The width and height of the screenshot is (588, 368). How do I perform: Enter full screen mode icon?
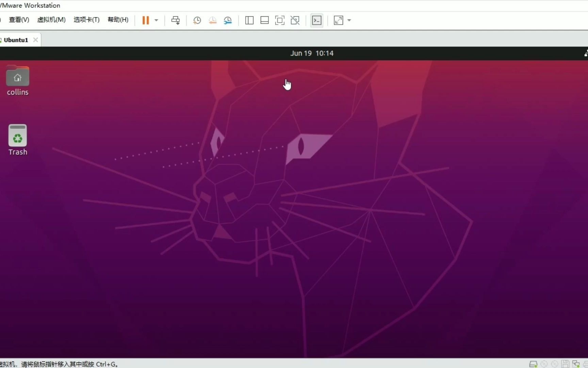point(280,20)
